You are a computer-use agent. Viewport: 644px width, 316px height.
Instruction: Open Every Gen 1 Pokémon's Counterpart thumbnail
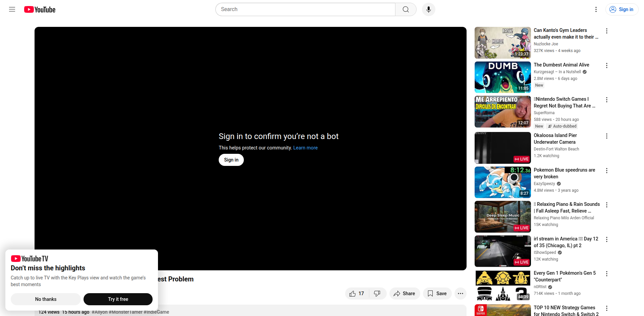pos(503,285)
